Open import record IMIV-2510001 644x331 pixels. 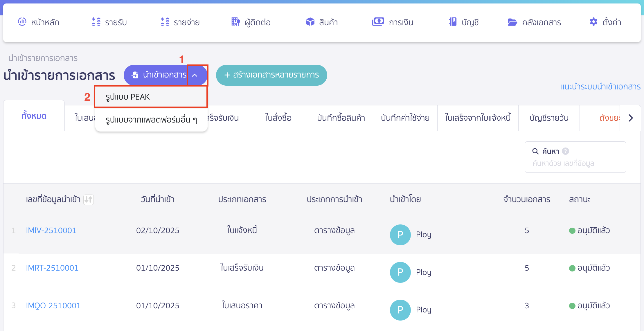[x=51, y=230]
